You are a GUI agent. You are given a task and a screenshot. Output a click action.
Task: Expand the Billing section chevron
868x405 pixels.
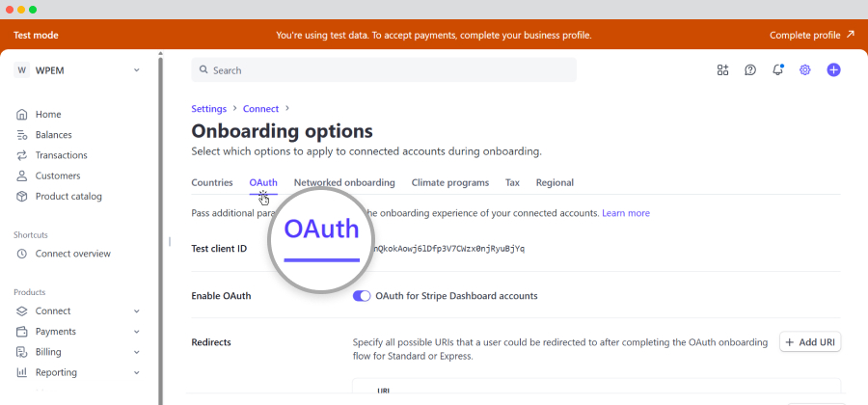tap(136, 352)
